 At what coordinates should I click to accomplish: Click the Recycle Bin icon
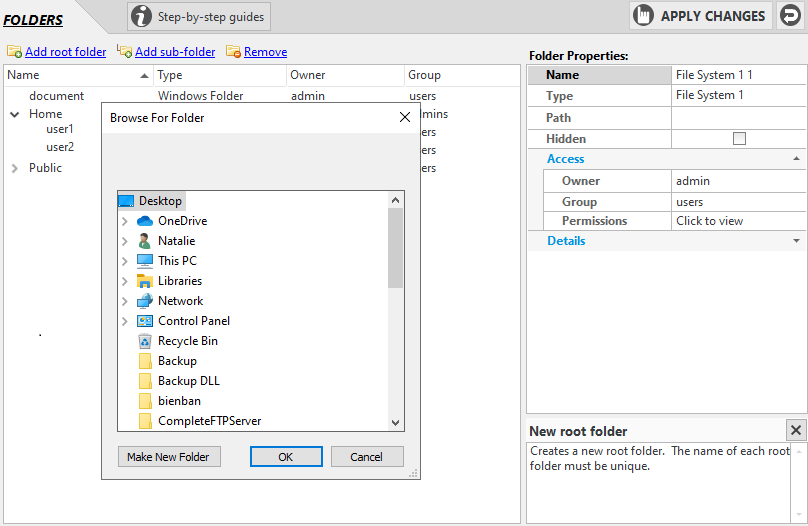pyautogui.click(x=145, y=341)
